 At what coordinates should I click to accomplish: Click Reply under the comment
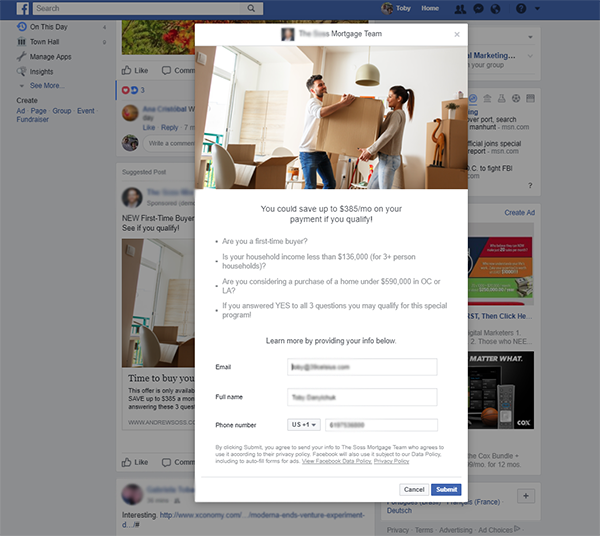point(170,127)
